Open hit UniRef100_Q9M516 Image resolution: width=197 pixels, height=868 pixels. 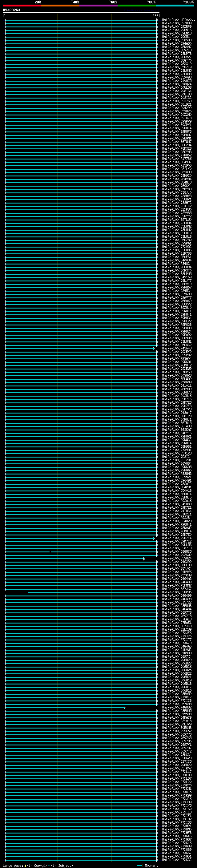point(177,30)
